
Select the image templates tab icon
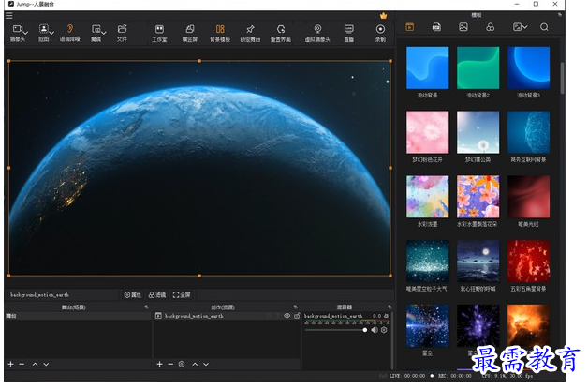[x=463, y=27]
